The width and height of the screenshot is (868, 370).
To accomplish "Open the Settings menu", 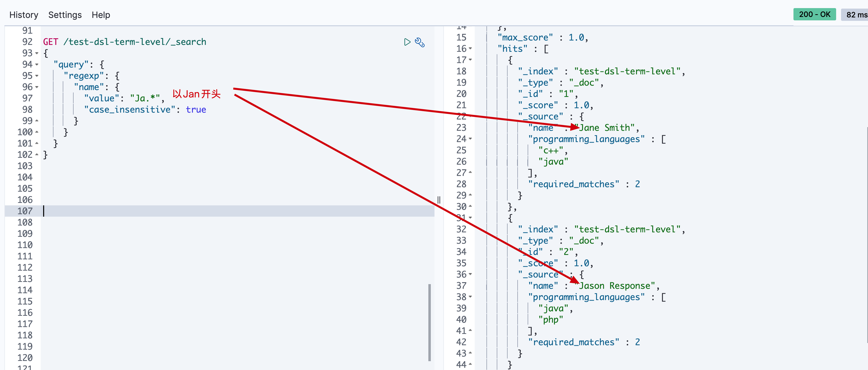I will pyautogui.click(x=65, y=15).
